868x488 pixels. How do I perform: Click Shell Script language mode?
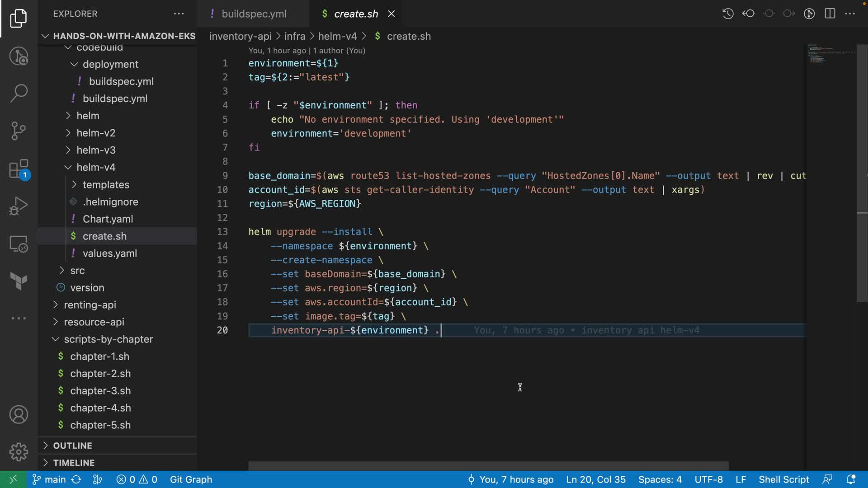(x=783, y=479)
